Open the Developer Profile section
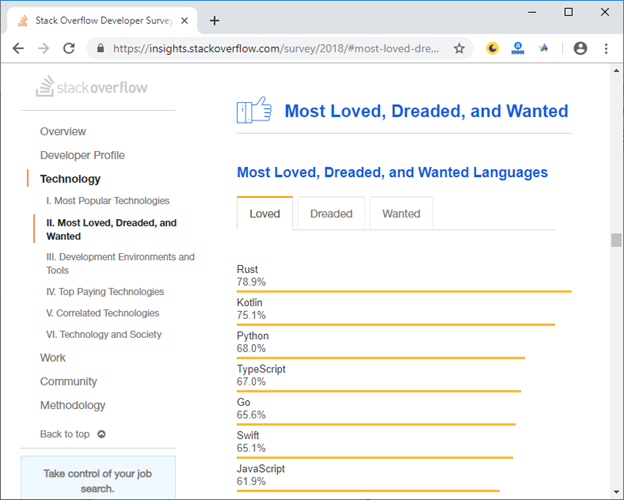This screenshot has width=624, height=500. tap(82, 155)
